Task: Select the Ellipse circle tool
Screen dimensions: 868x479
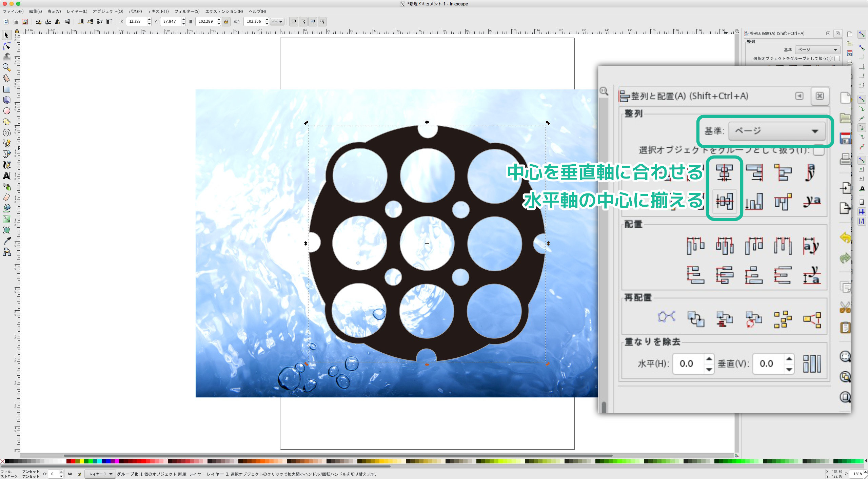Action: click(6, 111)
